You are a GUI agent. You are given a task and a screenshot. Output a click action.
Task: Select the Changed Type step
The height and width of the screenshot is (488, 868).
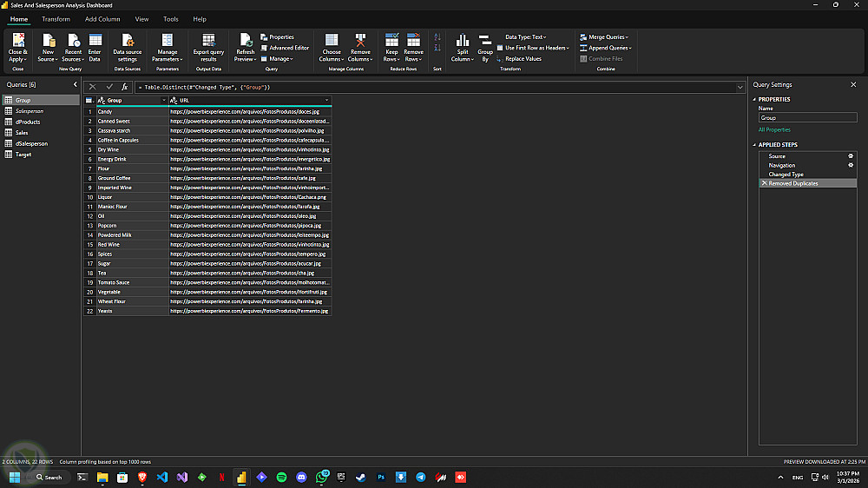coord(807,174)
